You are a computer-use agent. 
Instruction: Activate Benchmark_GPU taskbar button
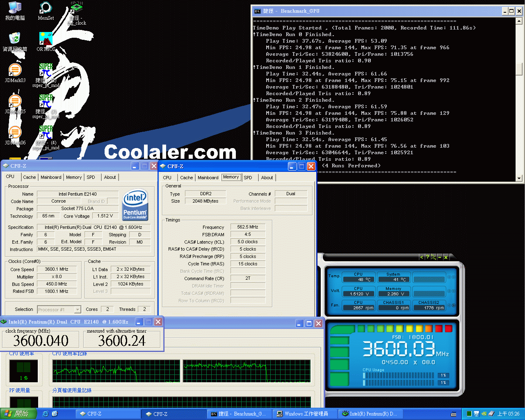[240, 414]
